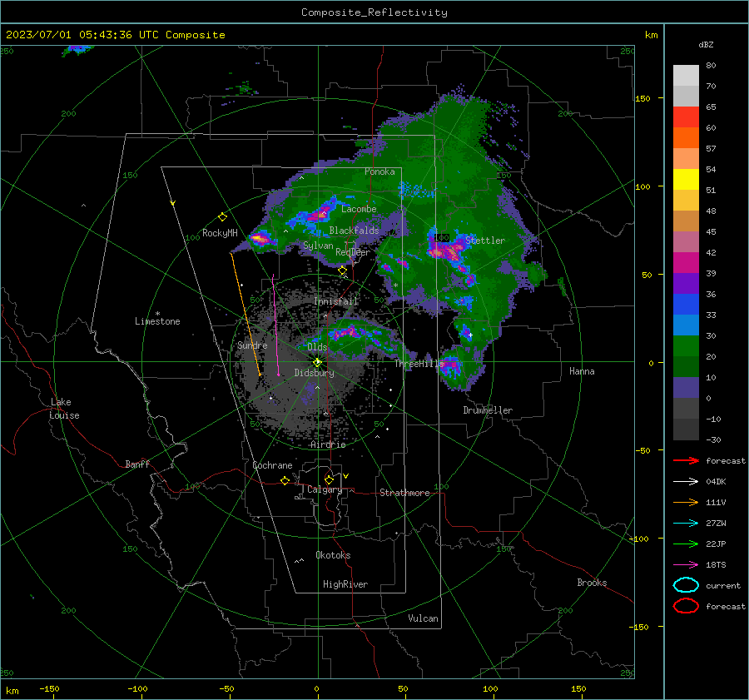Click the intense echo cell southeast of RockyMH
The image size is (749, 700).
[x=260, y=237]
